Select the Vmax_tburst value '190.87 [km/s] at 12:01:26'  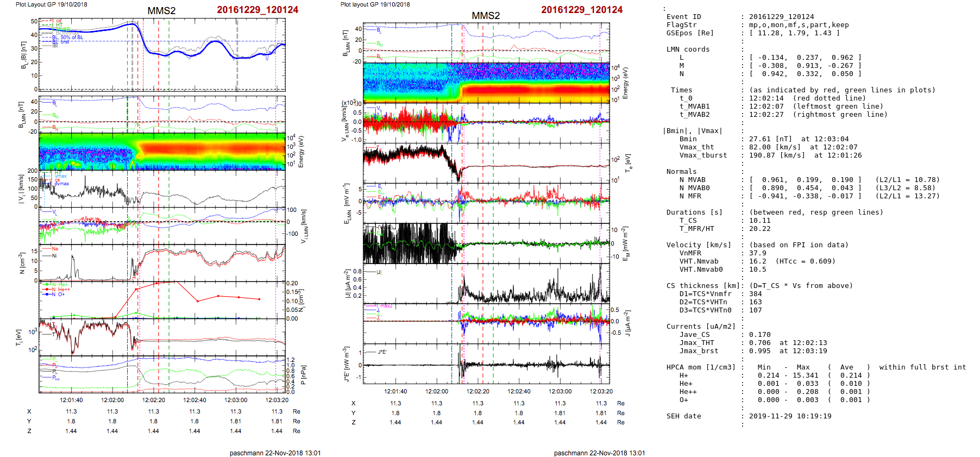[806, 155]
